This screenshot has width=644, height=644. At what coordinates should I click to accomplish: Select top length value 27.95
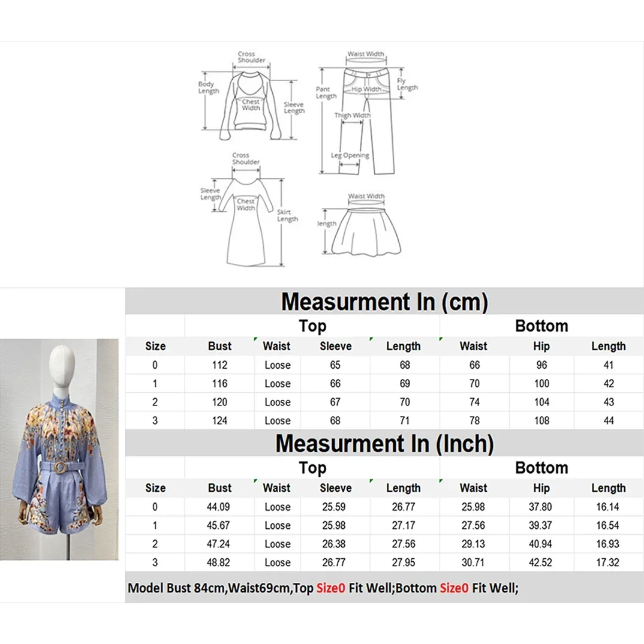click(x=404, y=562)
